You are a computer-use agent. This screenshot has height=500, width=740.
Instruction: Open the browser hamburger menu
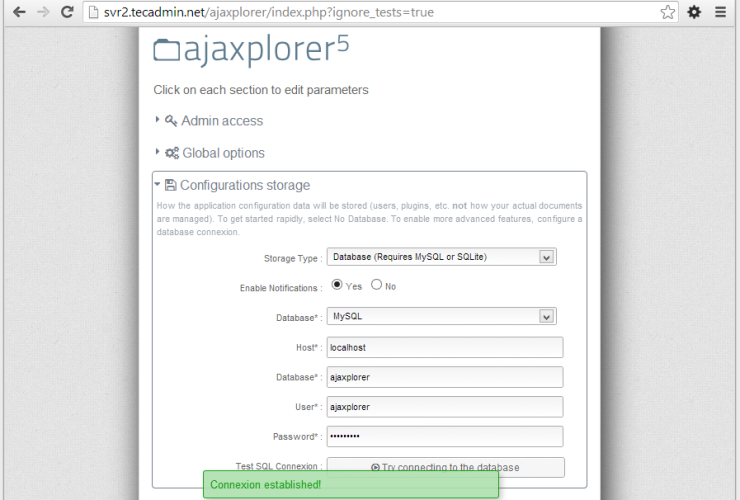(720, 12)
